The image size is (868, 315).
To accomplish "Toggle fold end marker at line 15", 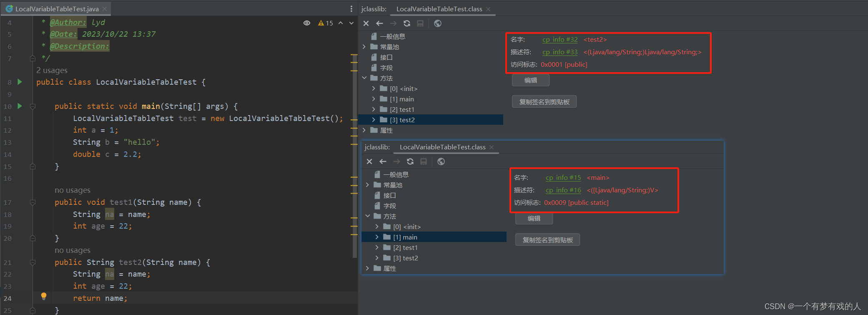I will [x=33, y=166].
